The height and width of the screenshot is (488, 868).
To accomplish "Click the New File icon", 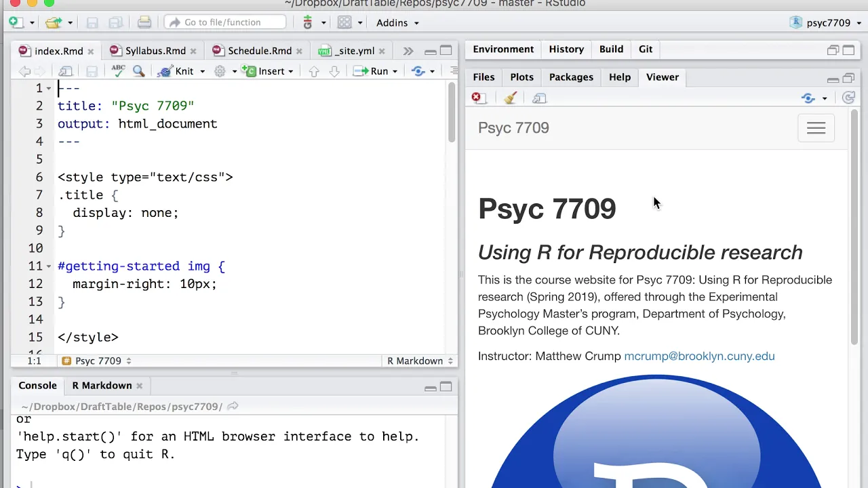I will click(16, 22).
